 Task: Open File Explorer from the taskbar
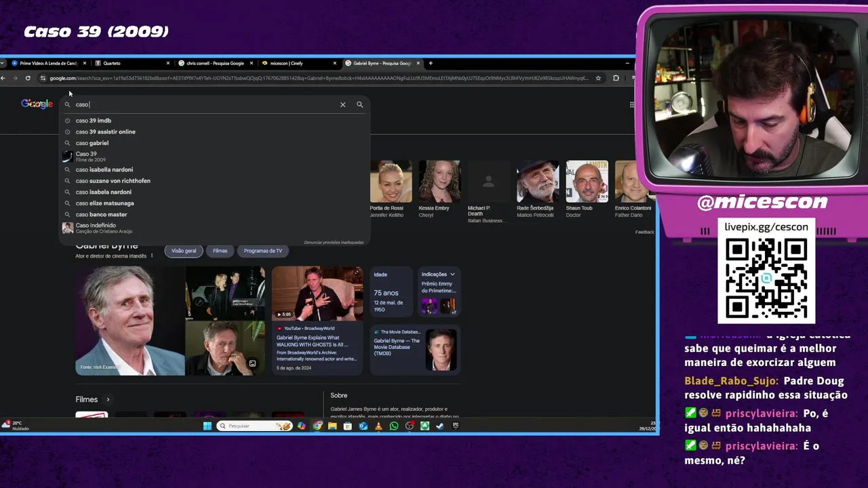[332, 426]
